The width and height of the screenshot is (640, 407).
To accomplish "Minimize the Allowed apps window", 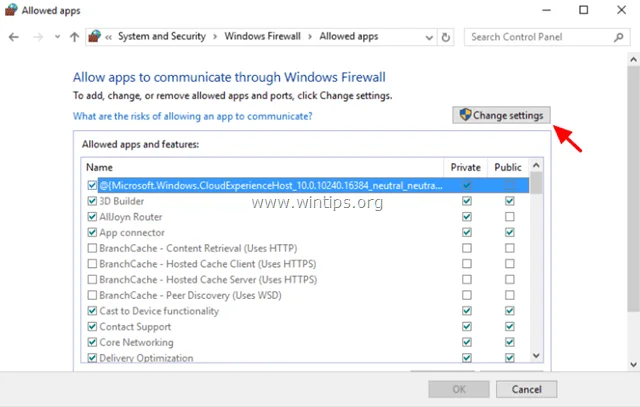I will [x=546, y=10].
